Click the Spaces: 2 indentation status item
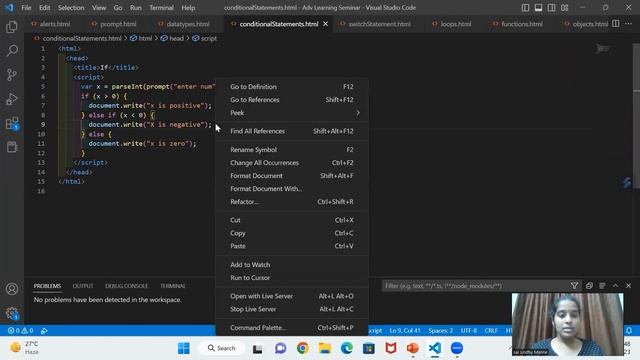Viewport: 640px width, 360px height. [440, 331]
